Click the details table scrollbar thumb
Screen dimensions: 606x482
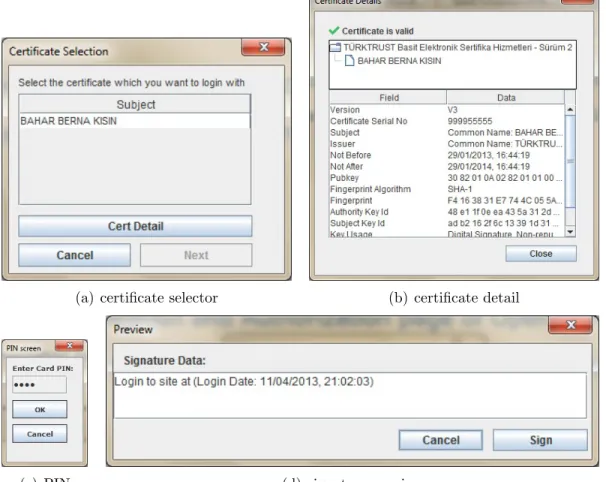(x=570, y=161)
